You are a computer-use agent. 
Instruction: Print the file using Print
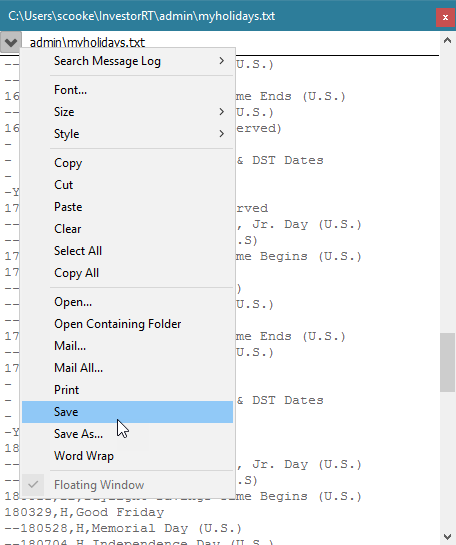128,390
